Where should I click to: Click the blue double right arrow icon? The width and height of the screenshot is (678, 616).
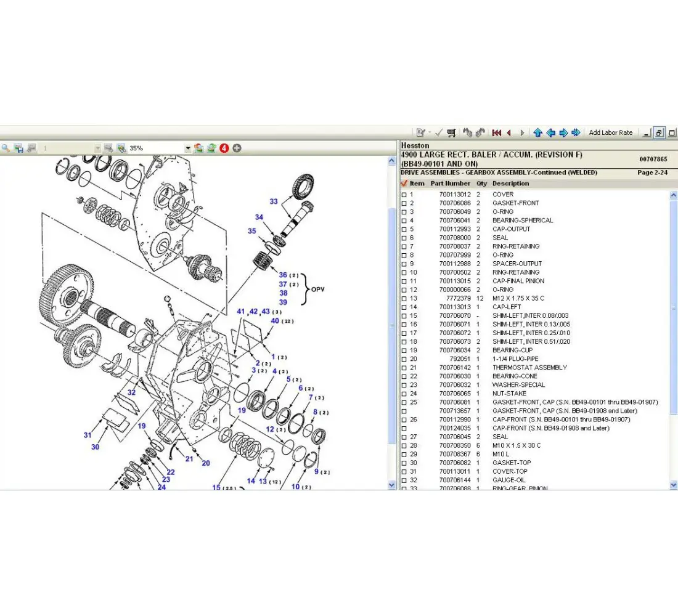(576, 132)
